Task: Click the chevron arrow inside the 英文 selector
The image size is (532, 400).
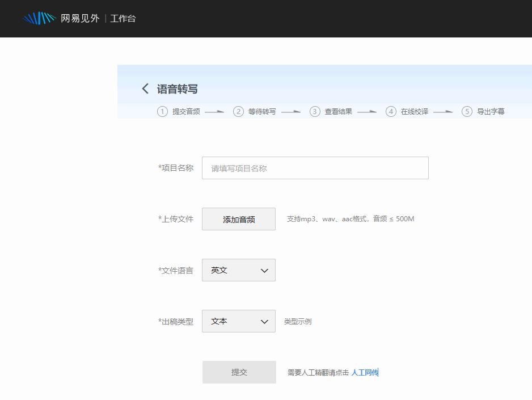Action: 264,270
